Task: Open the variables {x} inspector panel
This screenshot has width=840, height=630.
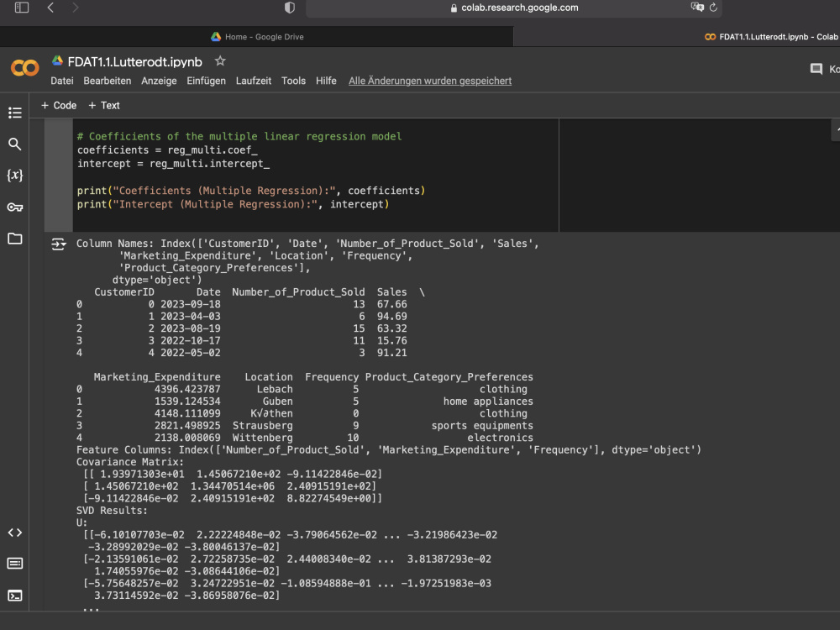Action: (x=15, y=176)
